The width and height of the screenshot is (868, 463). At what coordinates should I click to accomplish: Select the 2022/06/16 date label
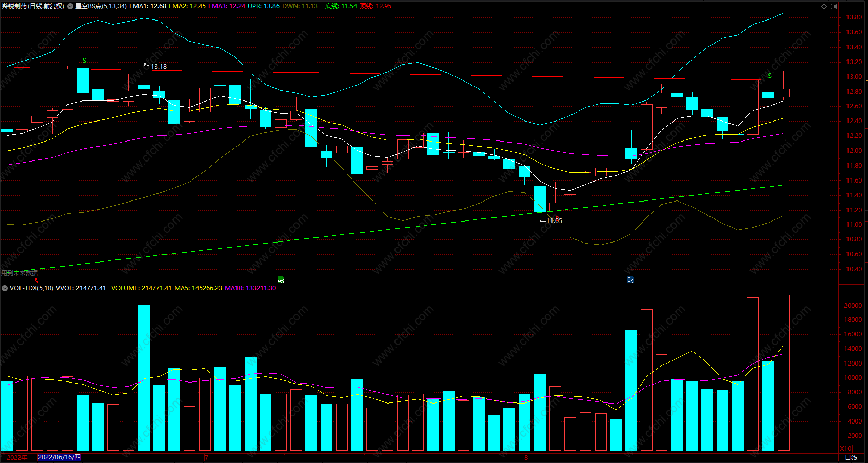tap(59, 457)
